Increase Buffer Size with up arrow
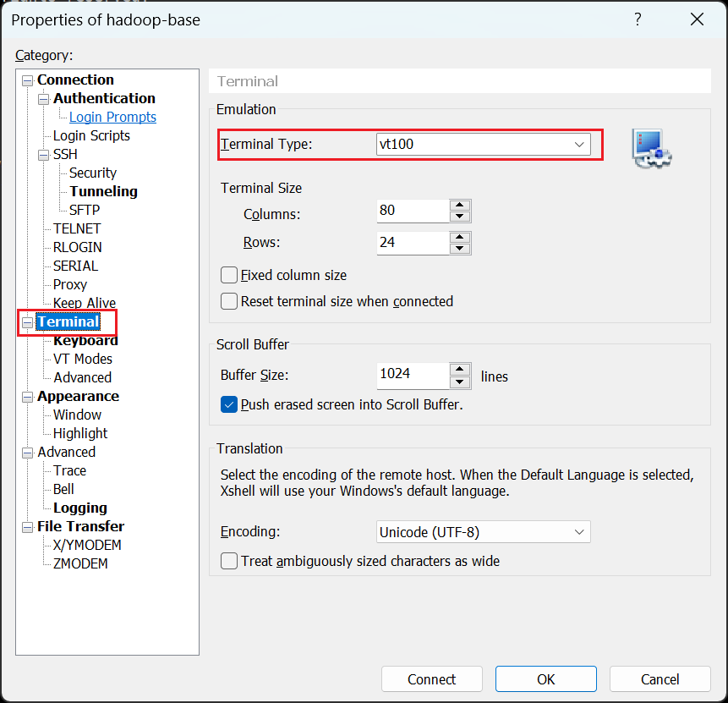Image resolution: width=728 pixels, height=703 pixels. click(x=460, y=370)
